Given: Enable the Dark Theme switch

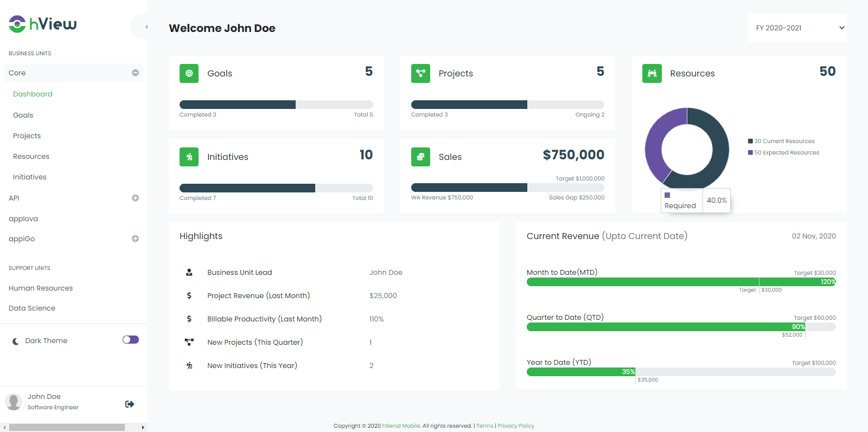Looking at the screenshot, I should coord(131,340).
